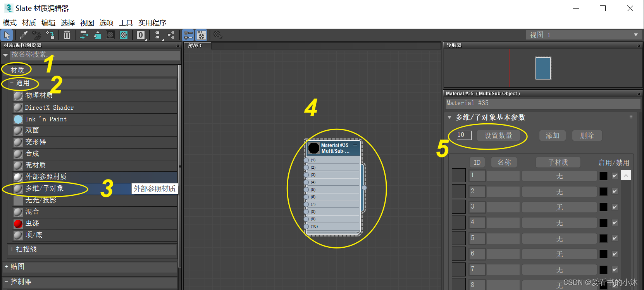This screenshot has width=644, height=290.
Task: Toggle Material/Map Browser panel icon
Action: pyautogui.click(x=188, y=35)
